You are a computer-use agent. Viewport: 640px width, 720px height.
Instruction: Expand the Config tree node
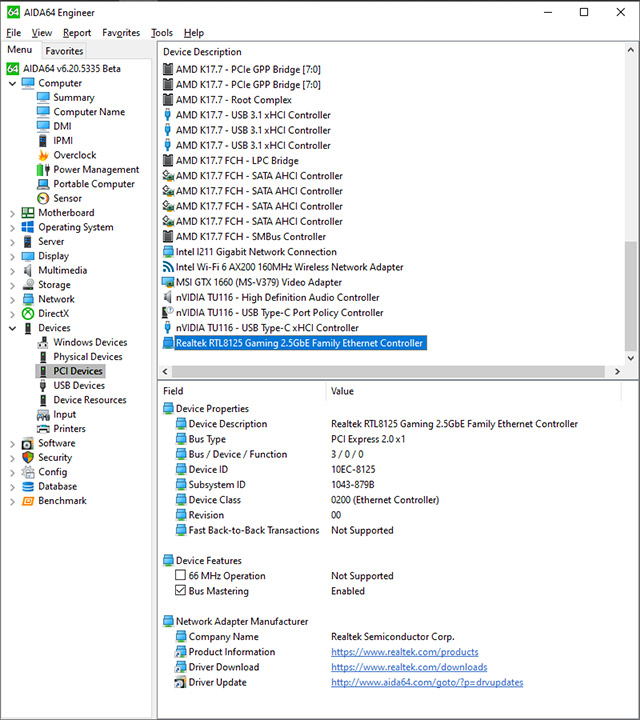click(x=12, y=472)
